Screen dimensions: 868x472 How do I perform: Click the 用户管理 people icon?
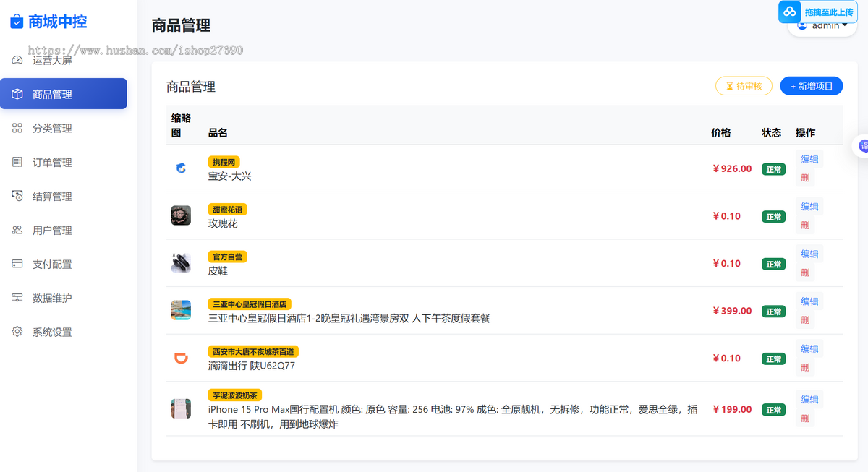(17, 230)
